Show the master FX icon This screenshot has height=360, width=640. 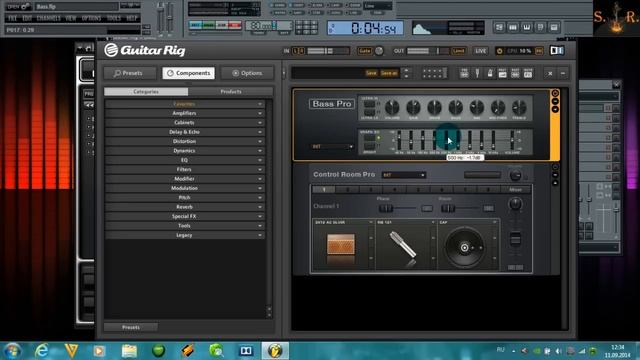click(528, 73)
